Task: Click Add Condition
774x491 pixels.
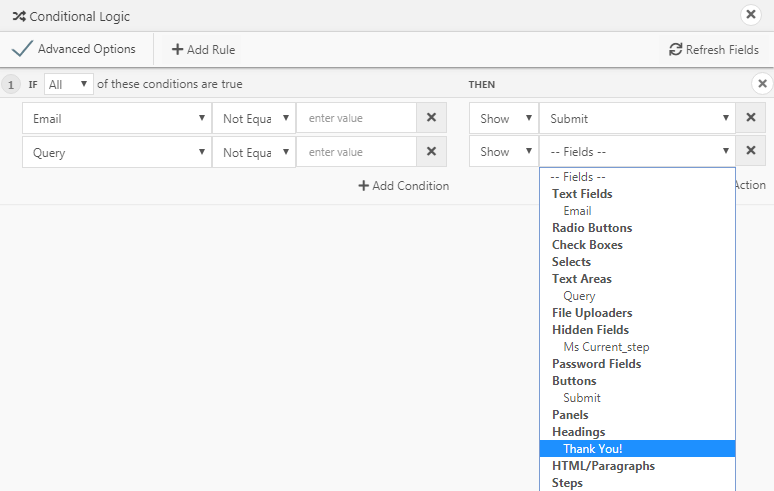Action: [404, 186]
